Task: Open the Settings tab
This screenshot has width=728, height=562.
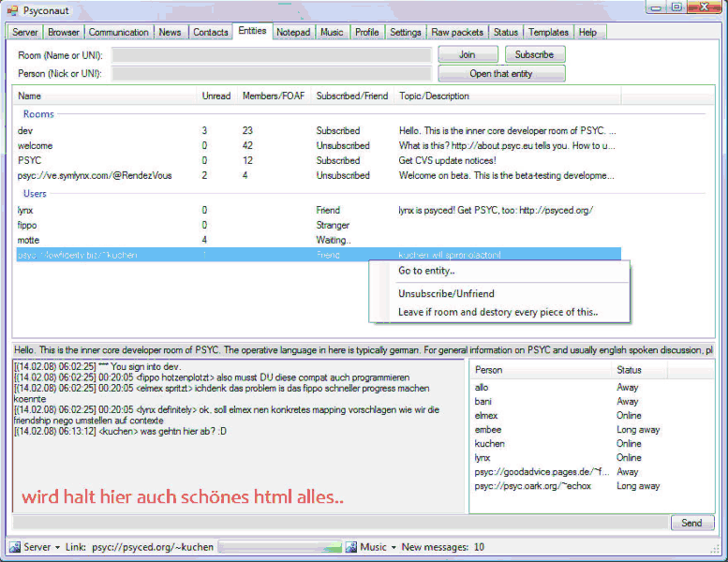Action: 406,32
